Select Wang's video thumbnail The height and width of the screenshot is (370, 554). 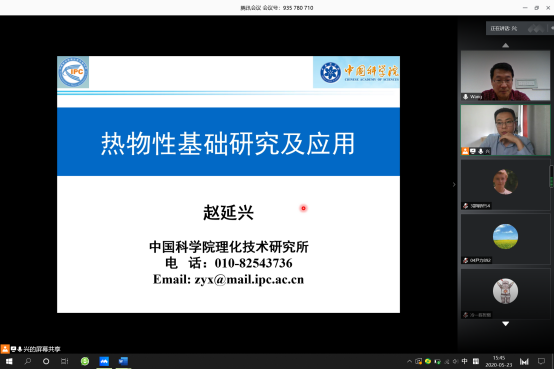505,76
